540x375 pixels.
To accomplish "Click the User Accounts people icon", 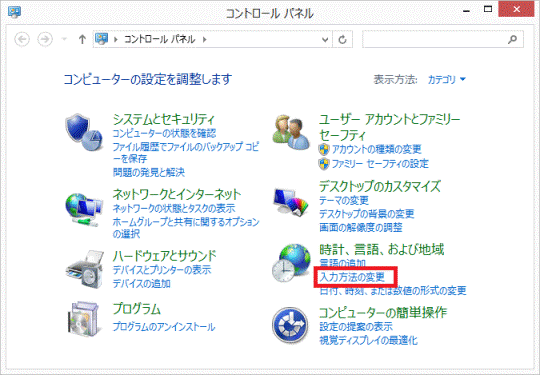I will (291, 133).
